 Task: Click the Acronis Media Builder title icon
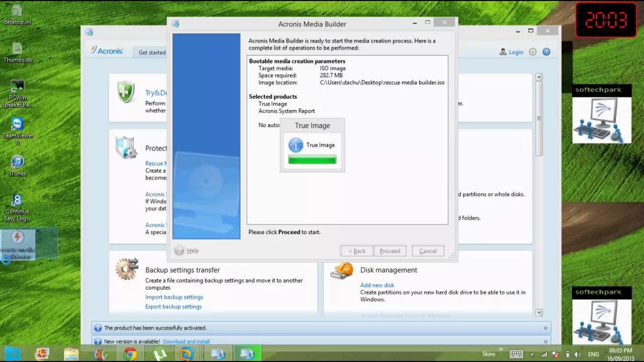pos(175,24)
